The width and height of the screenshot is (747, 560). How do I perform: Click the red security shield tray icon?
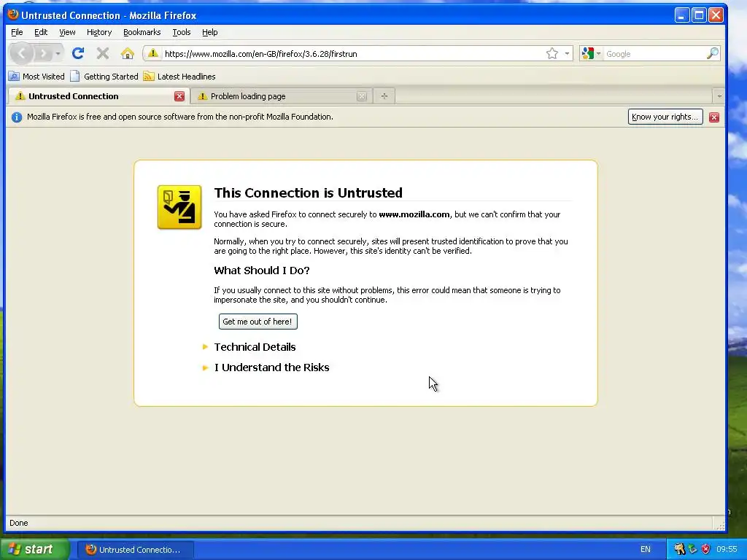point(706,550)
